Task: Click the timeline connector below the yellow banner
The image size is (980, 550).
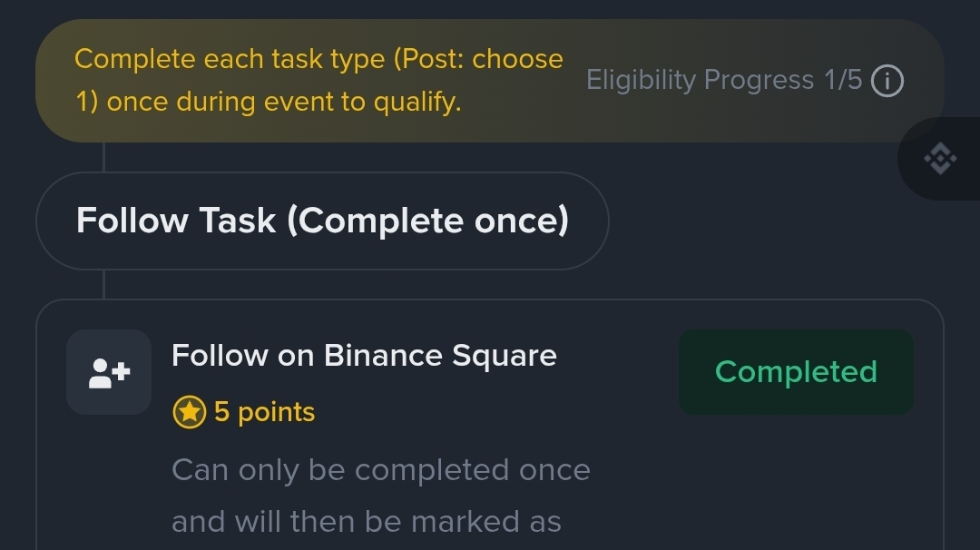Action: tap(104, 157)
